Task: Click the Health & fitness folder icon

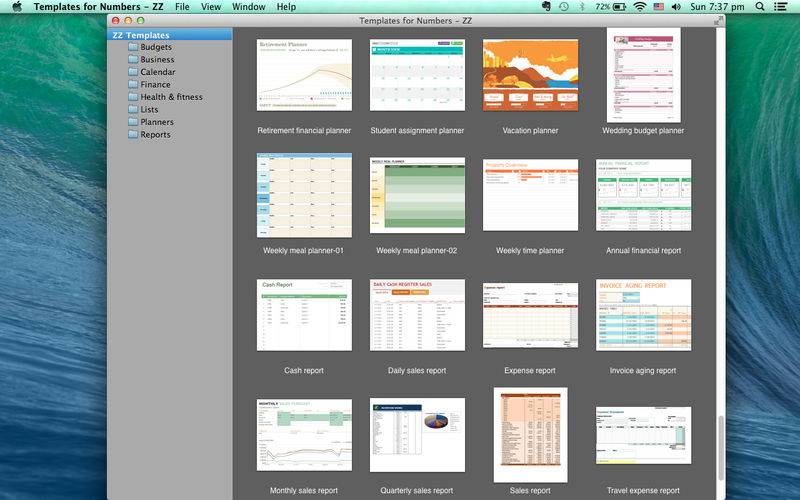Action: pyautogui.click(x=133, y=96)
